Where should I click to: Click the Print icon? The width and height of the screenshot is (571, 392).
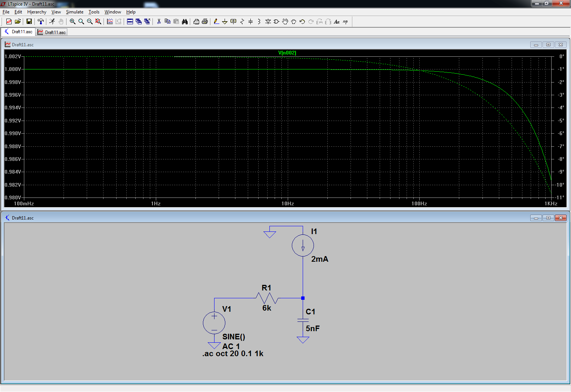(205, 22)
